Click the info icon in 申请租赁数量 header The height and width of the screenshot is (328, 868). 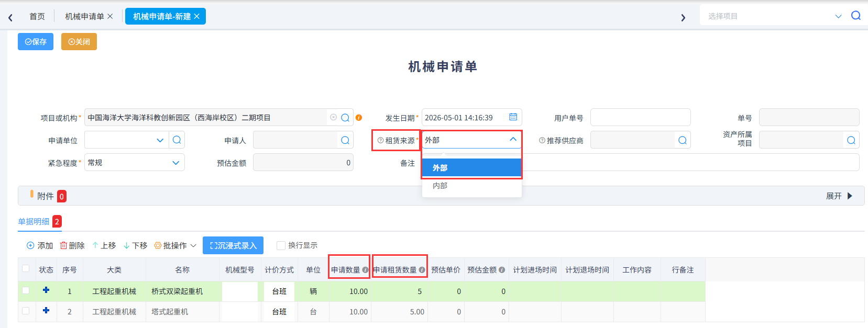(x=422, y=270)
